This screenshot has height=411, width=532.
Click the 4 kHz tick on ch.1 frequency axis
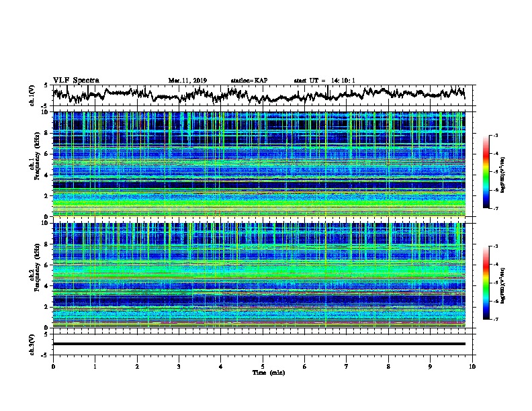47,175
